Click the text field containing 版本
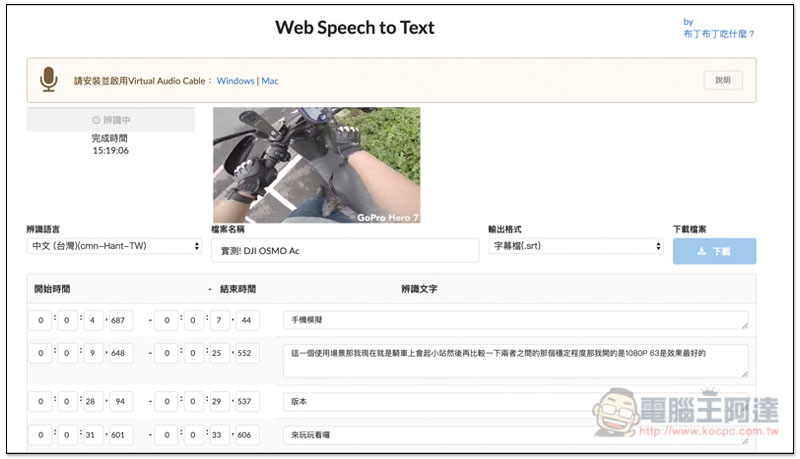 coord(515,401)
